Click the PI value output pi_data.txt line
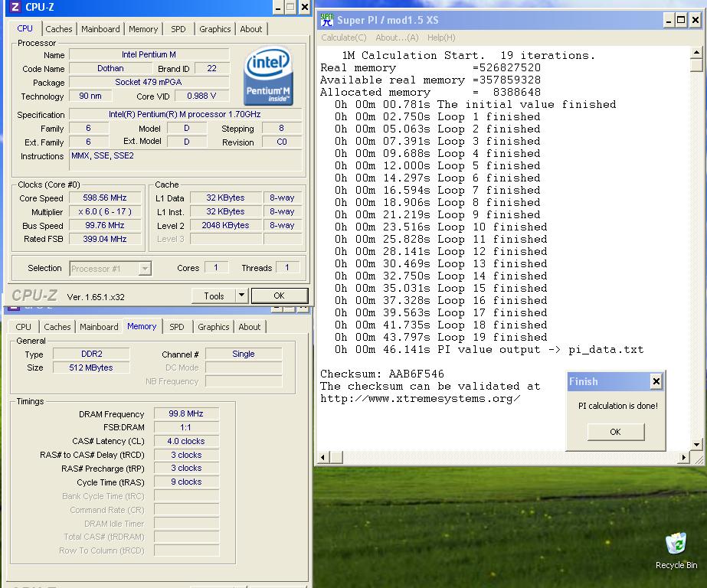Screen dimensions: 707x588 click(x=489, y=350)
